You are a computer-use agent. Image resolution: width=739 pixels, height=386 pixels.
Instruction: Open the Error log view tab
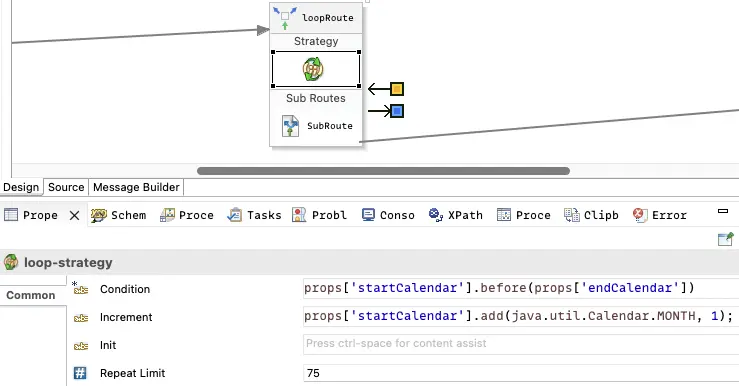pyautogui.click(x=660, y=215)
